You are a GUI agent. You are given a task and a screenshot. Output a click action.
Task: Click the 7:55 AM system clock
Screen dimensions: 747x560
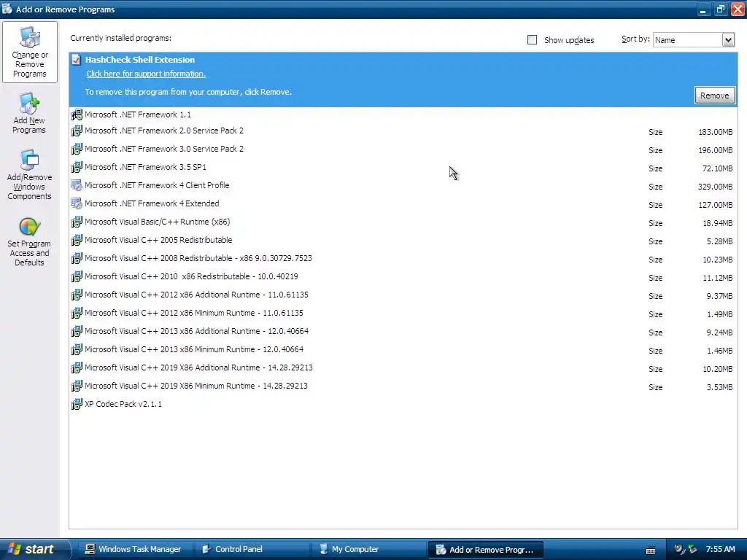click(x=720, y=549)
